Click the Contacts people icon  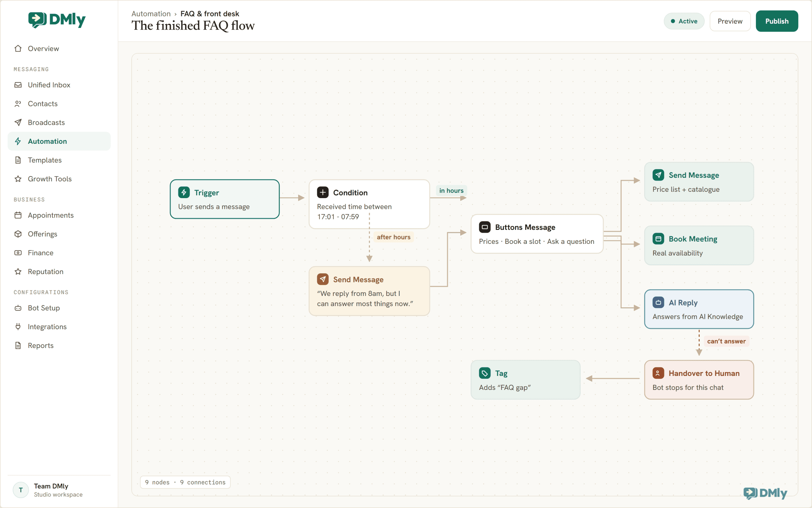pyautogui.click(x=18, y=104)
